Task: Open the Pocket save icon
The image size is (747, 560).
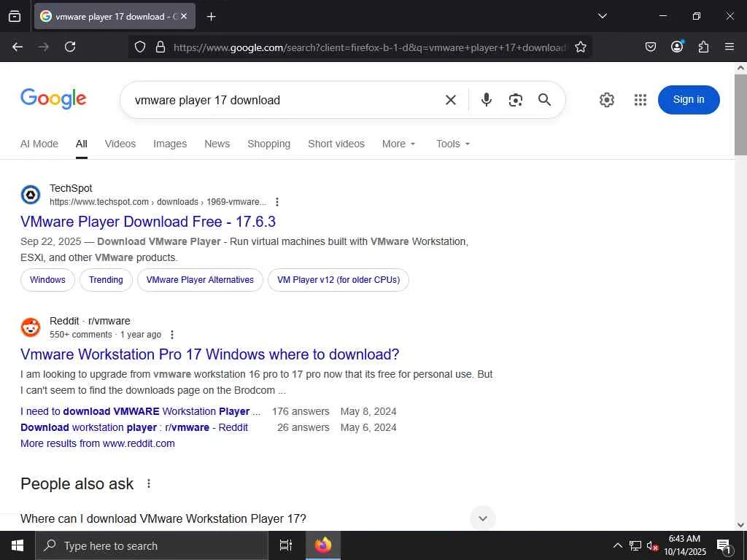Action: (650, 47)
